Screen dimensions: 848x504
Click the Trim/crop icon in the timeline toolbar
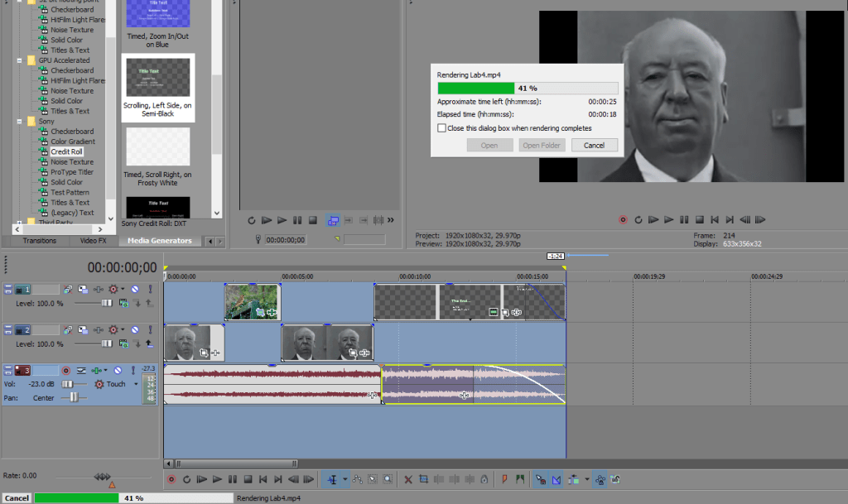[x=423, y=478]
